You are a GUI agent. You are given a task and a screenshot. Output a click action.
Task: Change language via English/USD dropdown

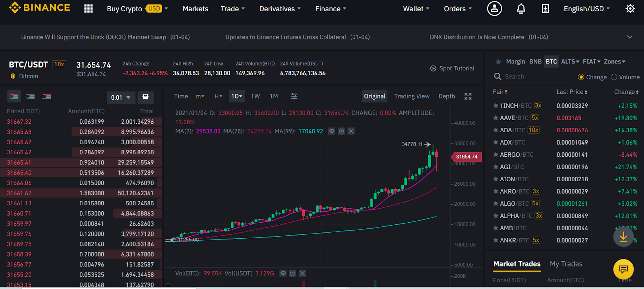tap(587, 8)
